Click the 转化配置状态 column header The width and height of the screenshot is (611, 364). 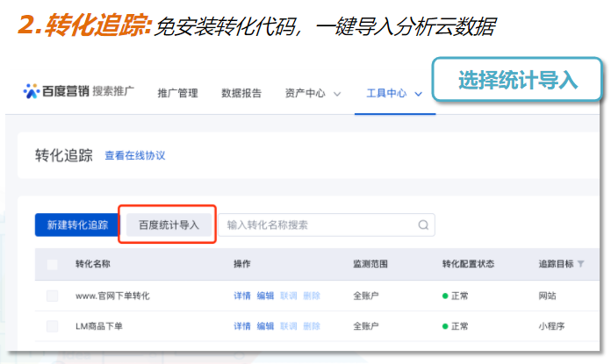pyautogui.click(x=468, y=264)
